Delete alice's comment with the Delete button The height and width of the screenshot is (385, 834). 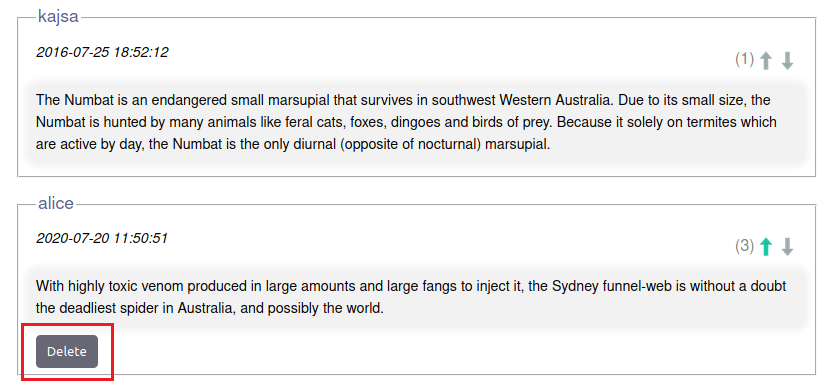point(67,351)
